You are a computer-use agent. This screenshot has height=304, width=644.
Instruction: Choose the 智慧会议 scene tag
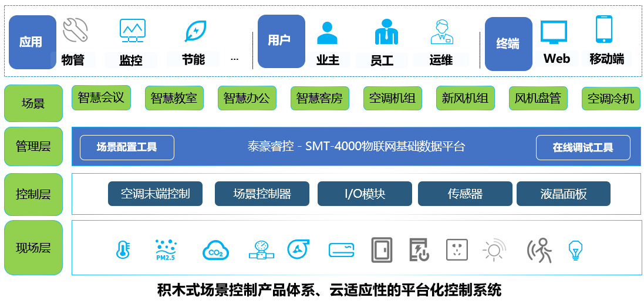101,98
